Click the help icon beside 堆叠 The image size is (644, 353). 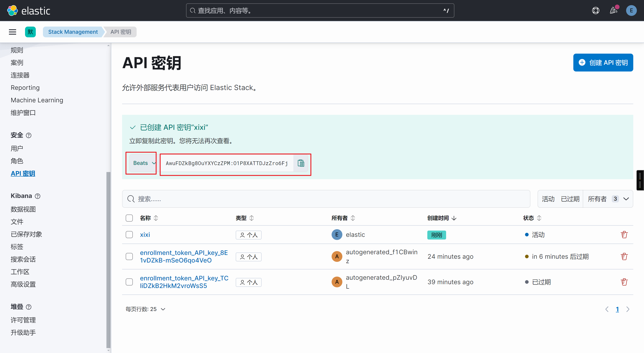[29, 307]
